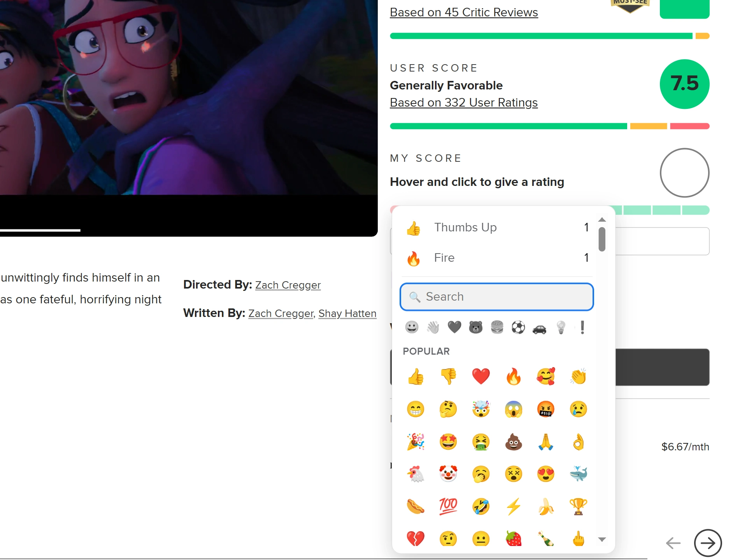Jump to the animals emoji category
Screen dimensions: 747x560
pyautogui.click(x=475, y=327)
